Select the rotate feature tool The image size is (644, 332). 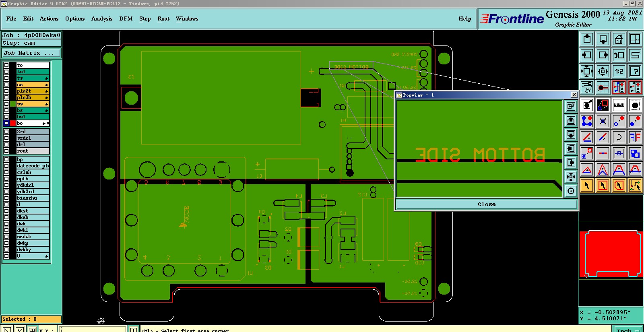pos(619,137)
